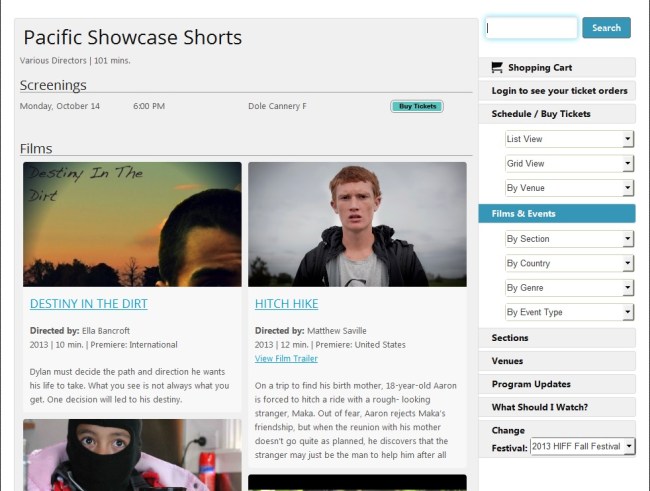Open the By Event Type dropdown
The width and height of the screenshot is (650, 491).
coord(570,312)
